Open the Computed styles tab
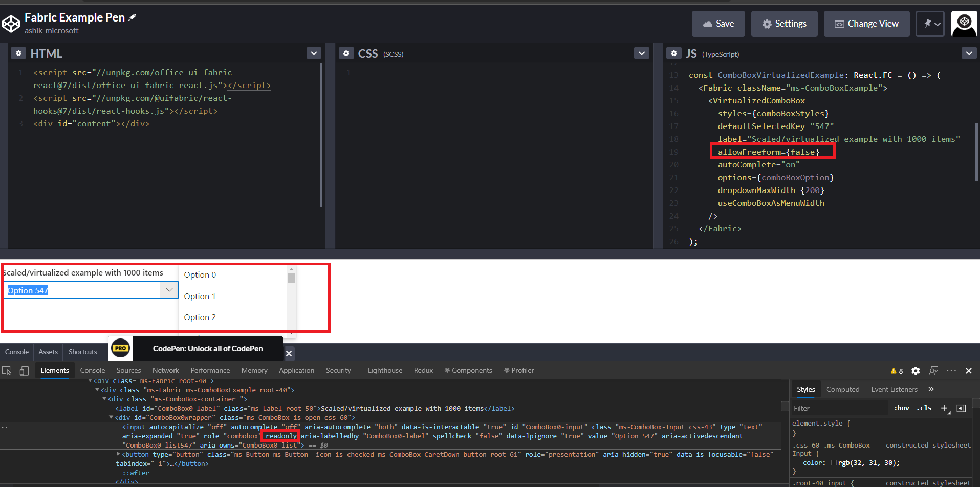Viewport: 980px width, 487px height. [x=842, y=389]
